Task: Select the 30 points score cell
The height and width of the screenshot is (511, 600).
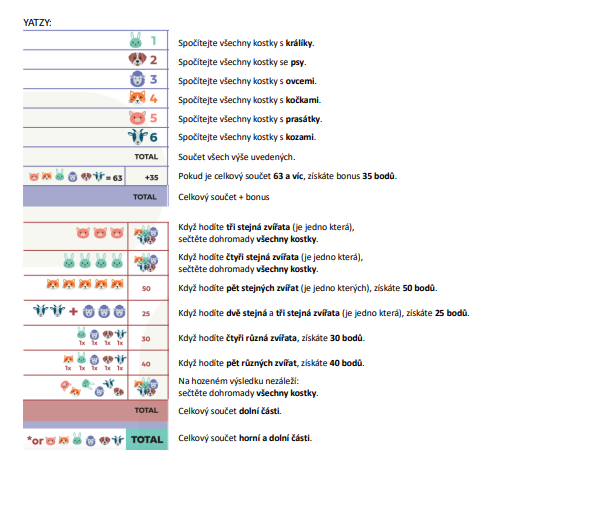Action: point(148,338)
